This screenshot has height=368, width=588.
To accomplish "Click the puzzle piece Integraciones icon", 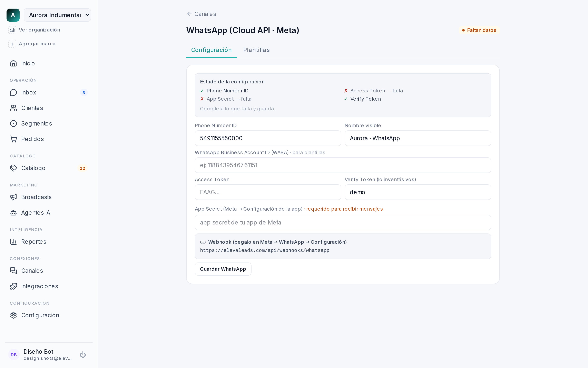I will tap(14, 286).
